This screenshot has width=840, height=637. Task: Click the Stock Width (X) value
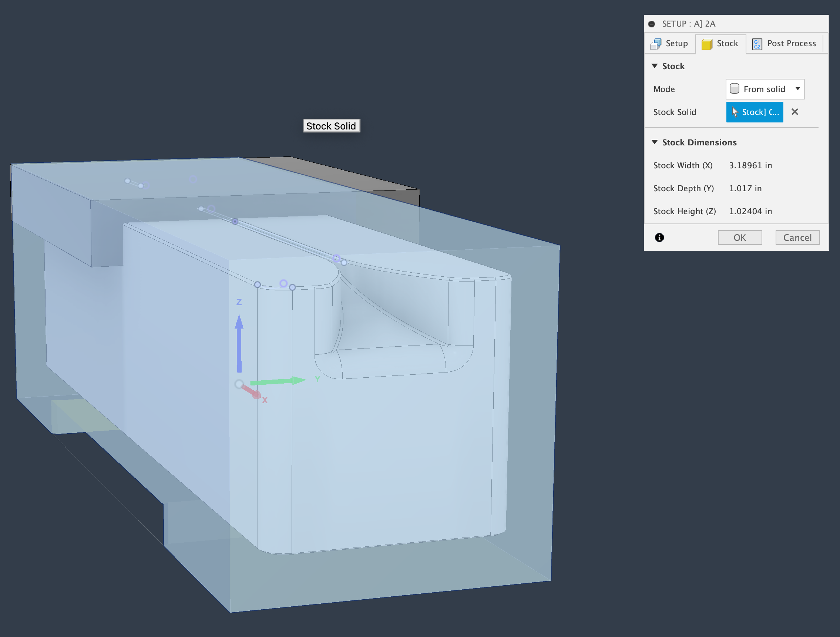(750, 165)
